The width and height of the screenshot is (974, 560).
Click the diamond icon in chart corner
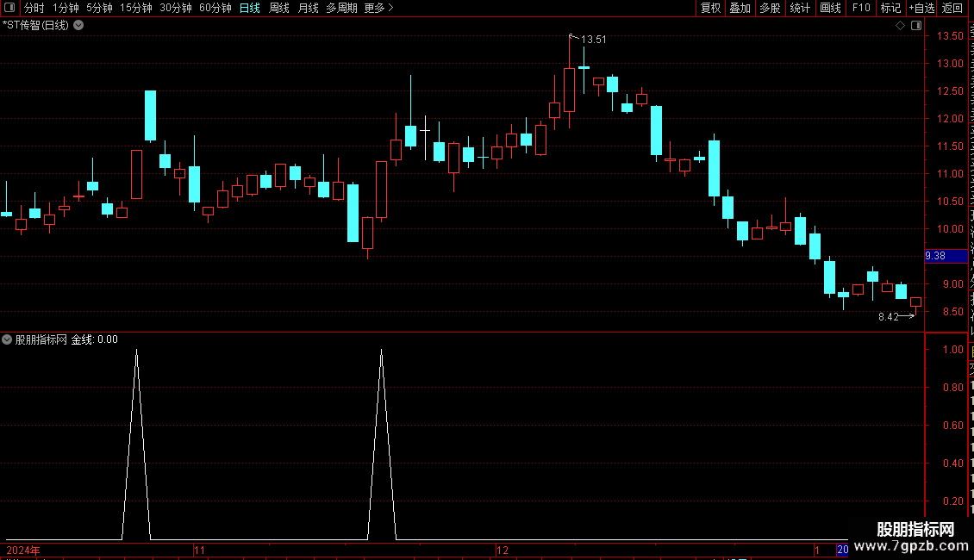pyautogui.click(x=900, y=26)
